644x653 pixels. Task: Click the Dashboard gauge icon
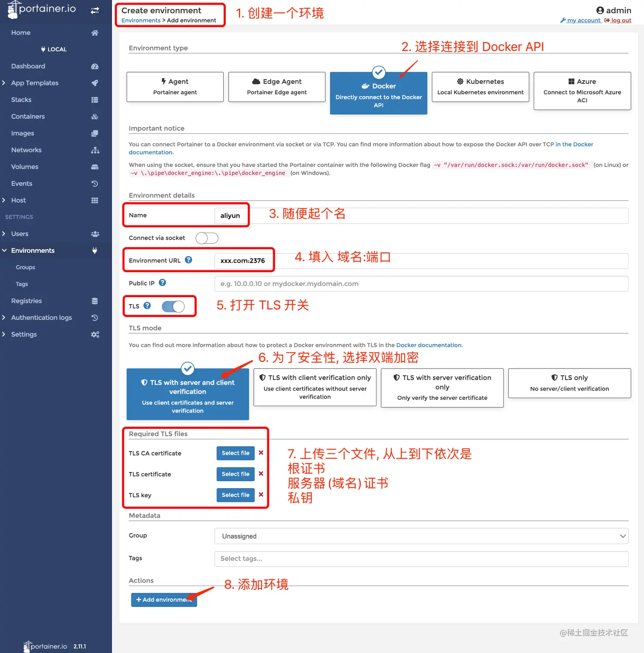click(95, 66)
